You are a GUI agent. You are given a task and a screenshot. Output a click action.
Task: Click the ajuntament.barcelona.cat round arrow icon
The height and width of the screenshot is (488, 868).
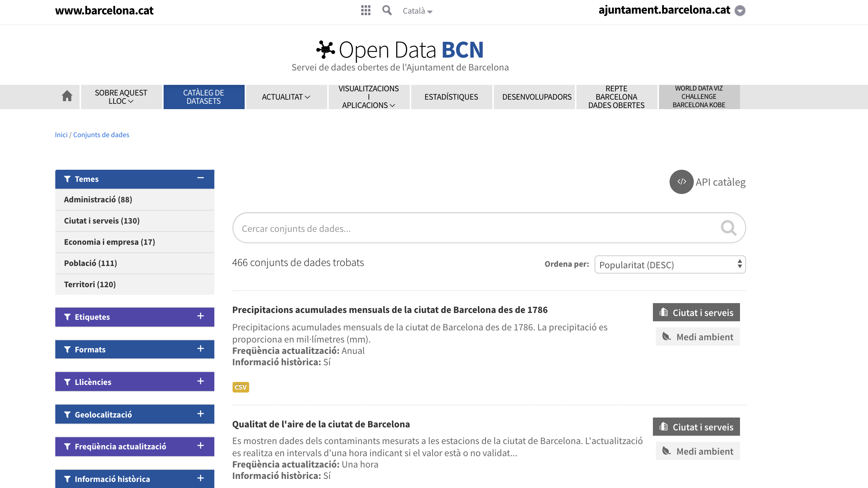pos(740,11)
